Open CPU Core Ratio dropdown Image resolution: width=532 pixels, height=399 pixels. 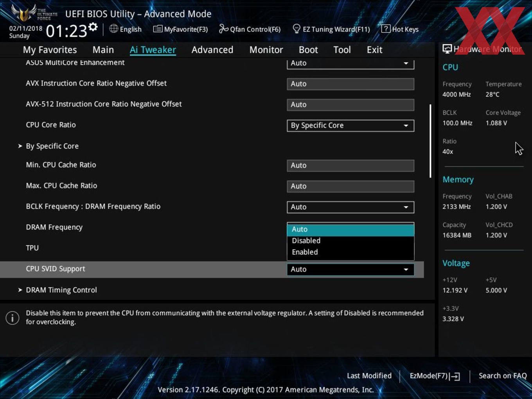click(350, 125)
